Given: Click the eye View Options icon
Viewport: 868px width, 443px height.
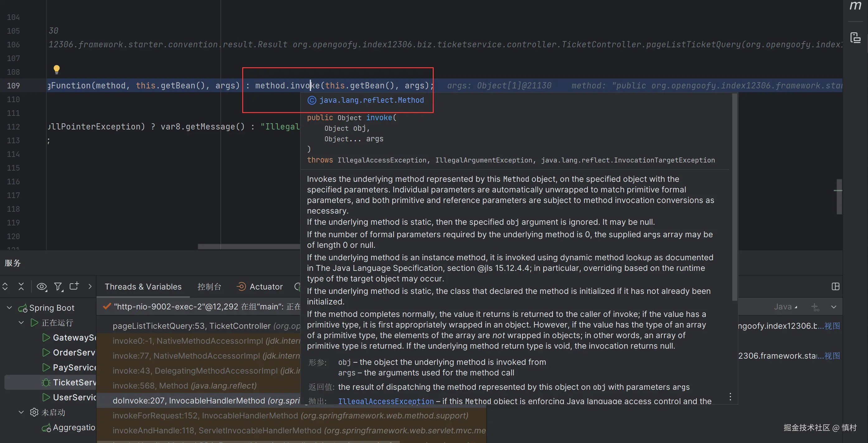Looking at the screenshot, I should point(41,287).
